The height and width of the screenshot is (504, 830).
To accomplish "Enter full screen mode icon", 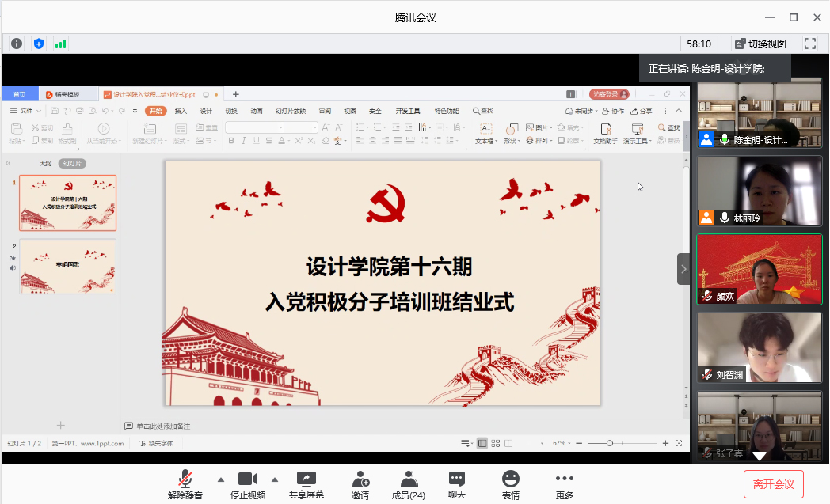I will [810, 44].
